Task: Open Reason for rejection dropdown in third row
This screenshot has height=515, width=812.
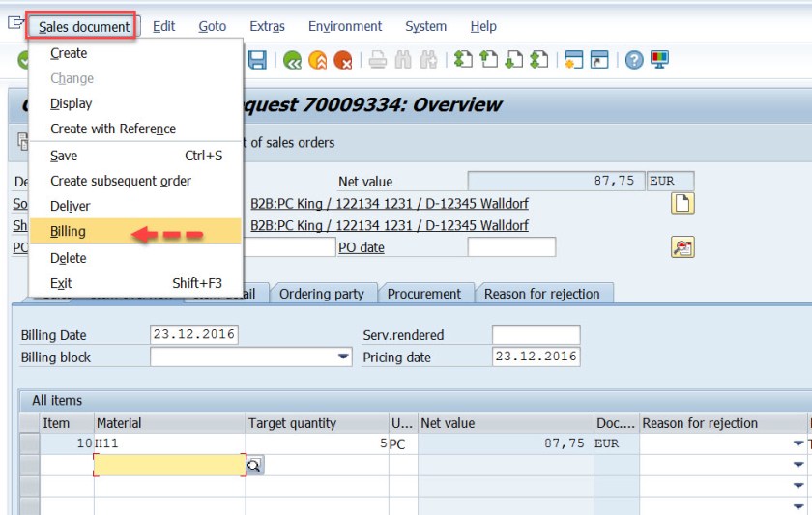Action: point(798,485)
